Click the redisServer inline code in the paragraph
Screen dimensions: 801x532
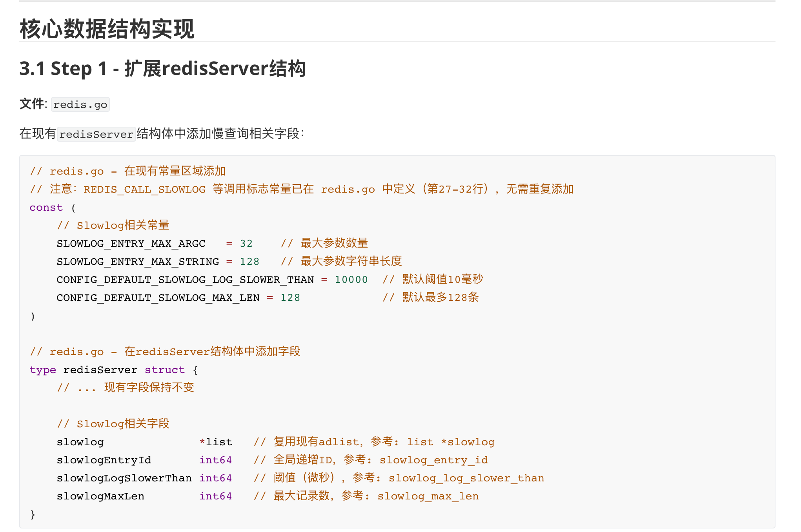pos(96,134)
